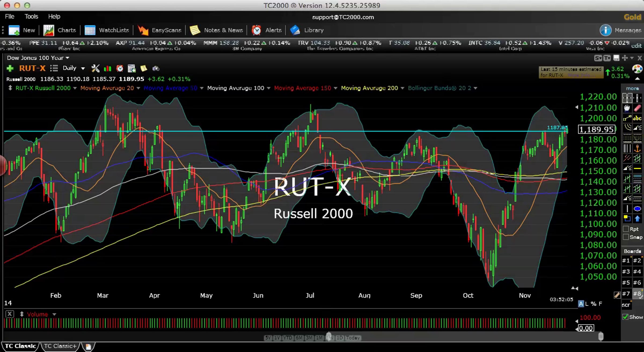Screen dimensions: 644x352
Task: Select the orange anchor tool
Action: point(637,148)
